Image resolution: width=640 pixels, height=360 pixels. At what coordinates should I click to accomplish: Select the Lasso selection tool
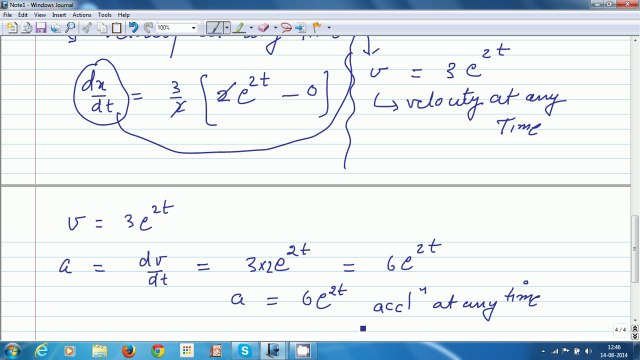286,28
